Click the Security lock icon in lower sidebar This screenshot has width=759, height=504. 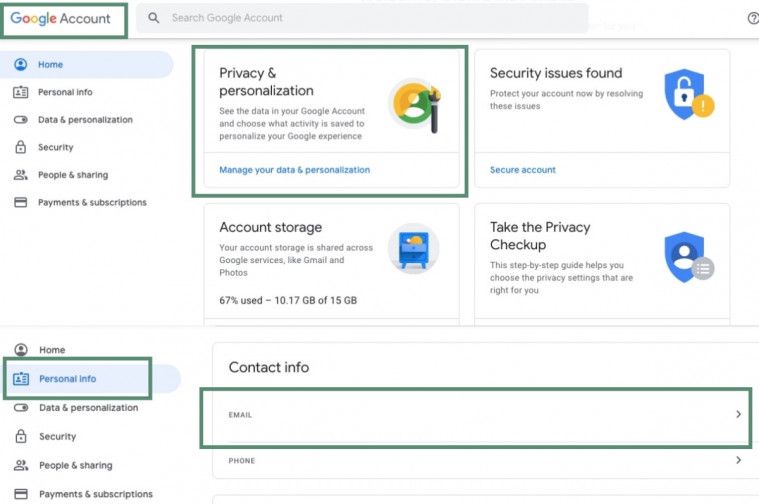coord(21,436)
